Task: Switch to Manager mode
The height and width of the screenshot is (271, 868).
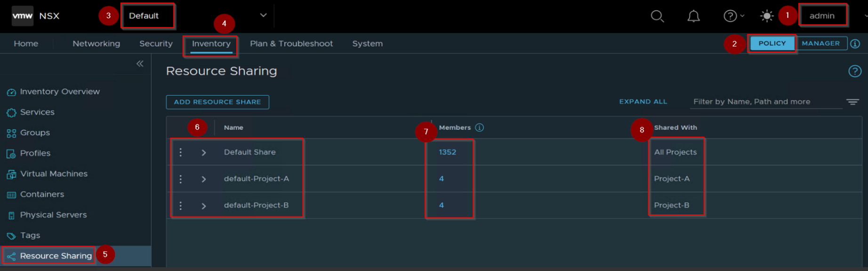Action: click(820, 43)
